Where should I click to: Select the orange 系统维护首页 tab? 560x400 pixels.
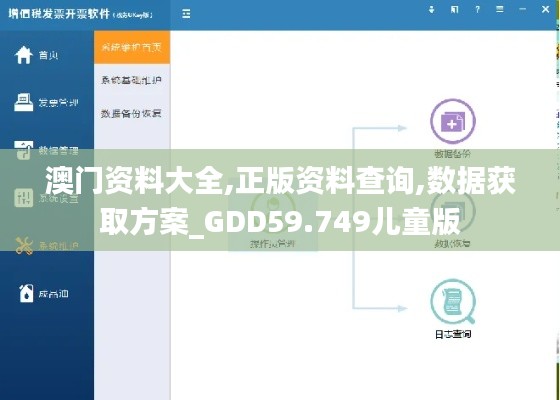tap(132, 47)
